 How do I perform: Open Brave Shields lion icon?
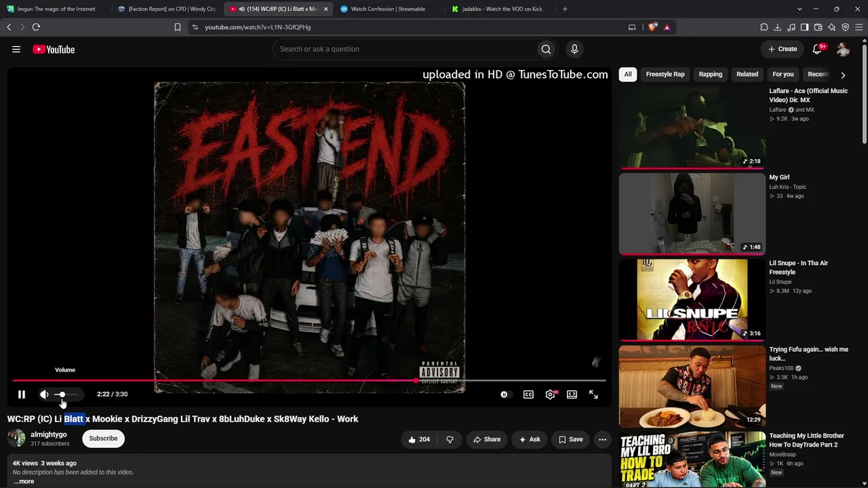pos(652,27)
